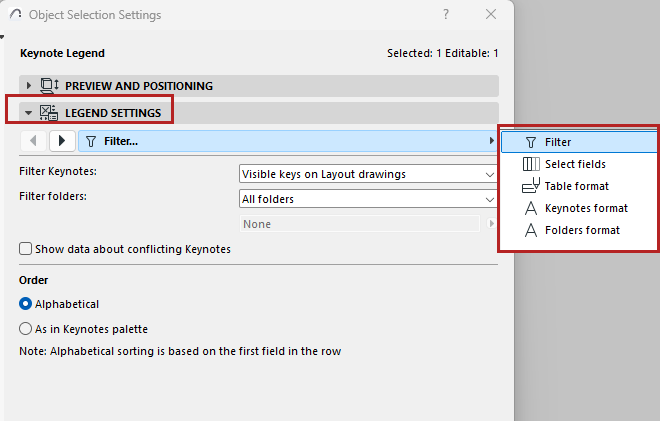660x421 pixels.
Task: Open the Filter folders dropdown
Action: [x=368, y=199]
